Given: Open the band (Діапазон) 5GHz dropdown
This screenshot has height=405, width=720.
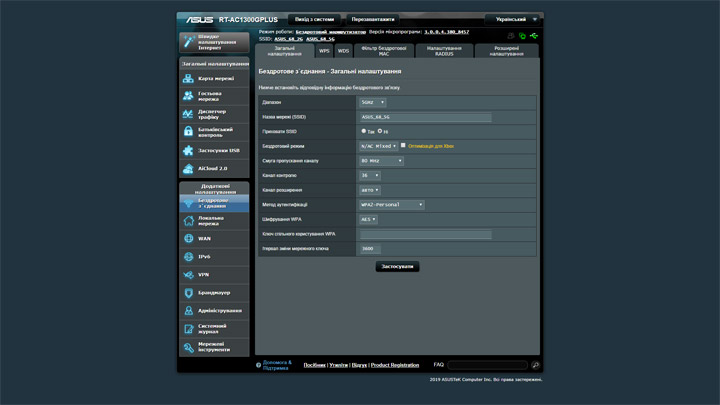Looking at the screenshot, I should [372, 102].
